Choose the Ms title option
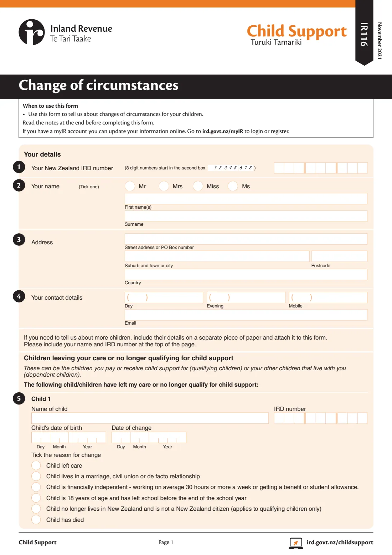The height and width of the screenshot is (555, 392). click(x=233, y=186)
